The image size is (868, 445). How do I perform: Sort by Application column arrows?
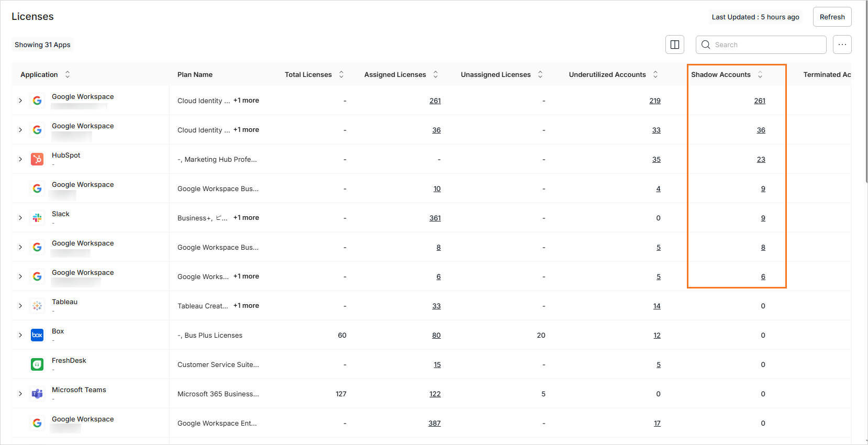68,74
